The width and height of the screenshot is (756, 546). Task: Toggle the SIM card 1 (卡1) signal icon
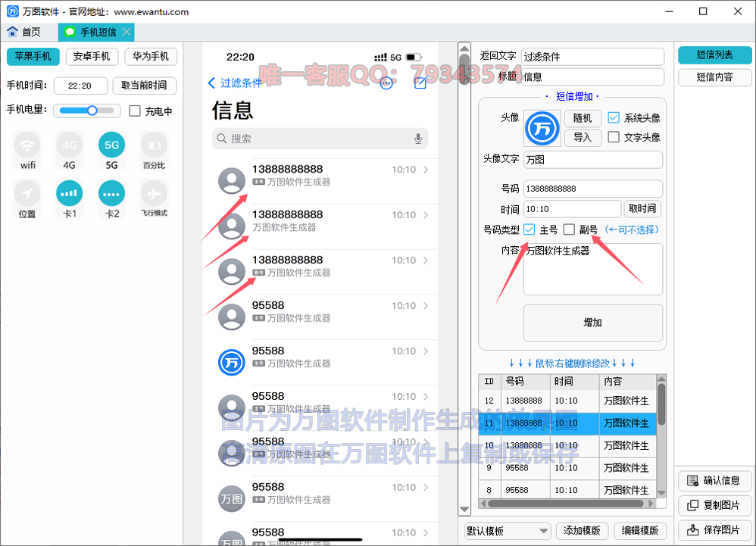pyautogui.click(x=70, y=194)
